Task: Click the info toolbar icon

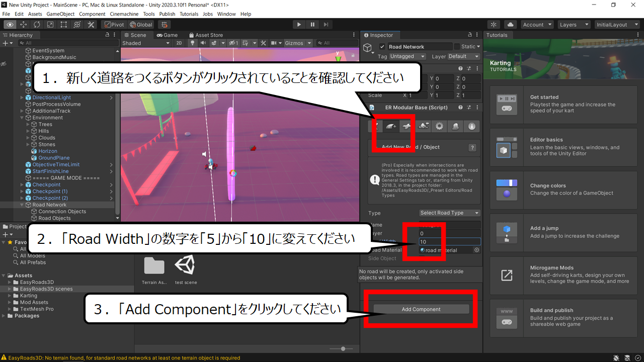Action: pos(472,126)
